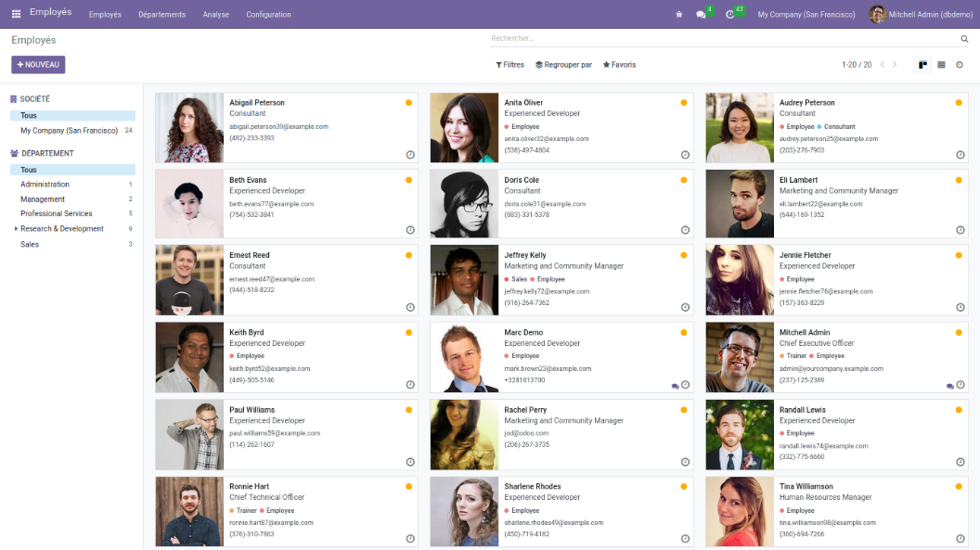Filter by Professional Services department
The width and height of the screenshot is (980, 550).
(x=57, y=213)
